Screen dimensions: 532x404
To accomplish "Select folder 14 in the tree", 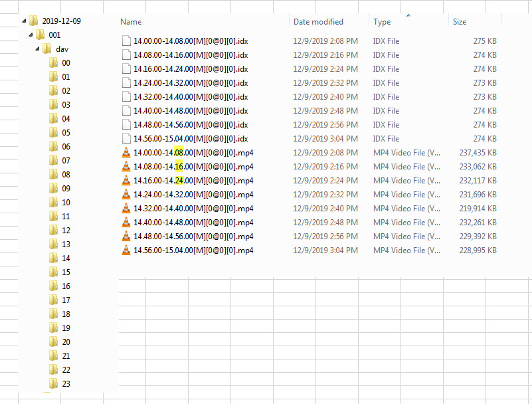I will pos(66,258).
